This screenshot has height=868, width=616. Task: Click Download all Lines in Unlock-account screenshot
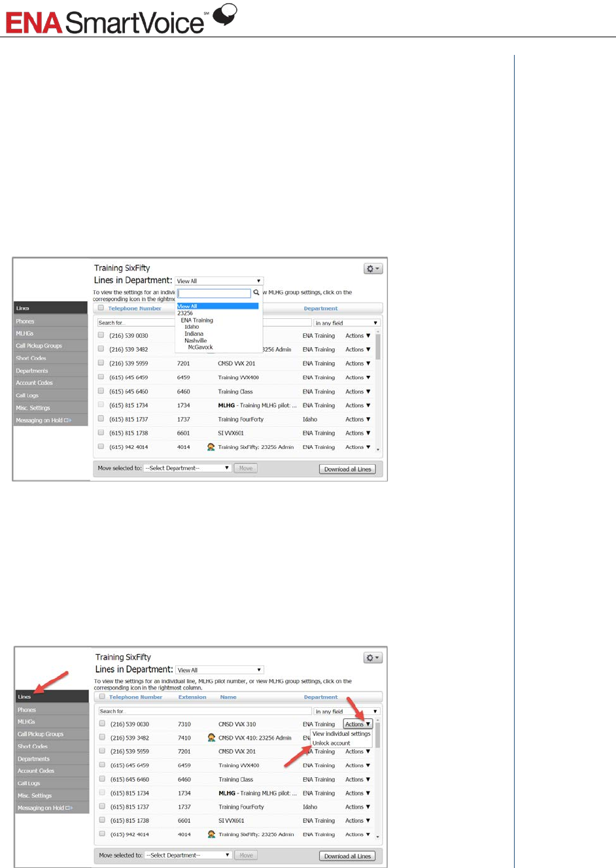coord(347,856)
